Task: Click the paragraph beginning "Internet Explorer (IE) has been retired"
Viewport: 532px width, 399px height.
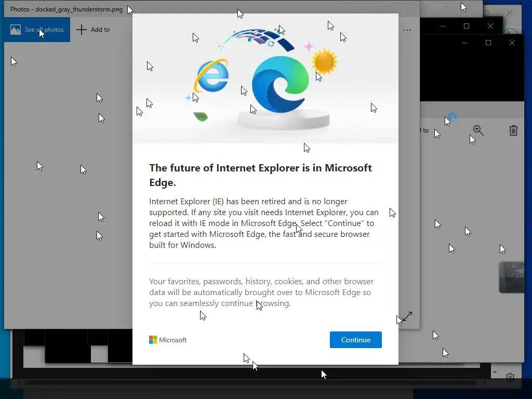Action: pos(264,223)
